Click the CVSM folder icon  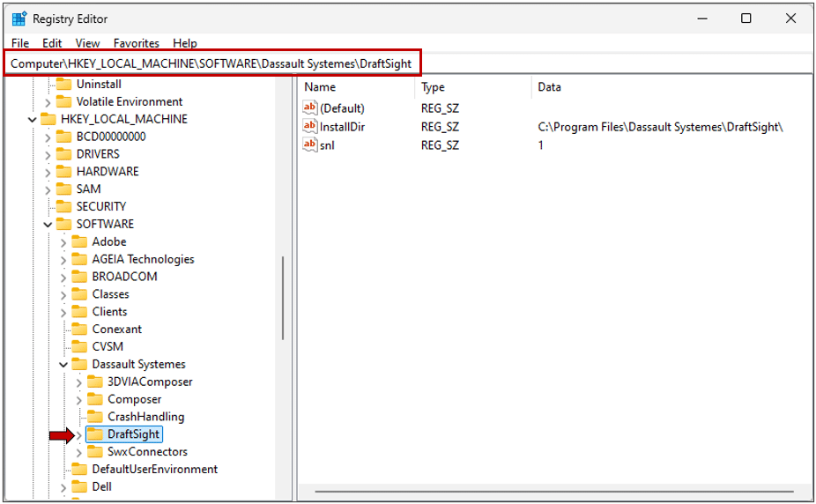79,347
